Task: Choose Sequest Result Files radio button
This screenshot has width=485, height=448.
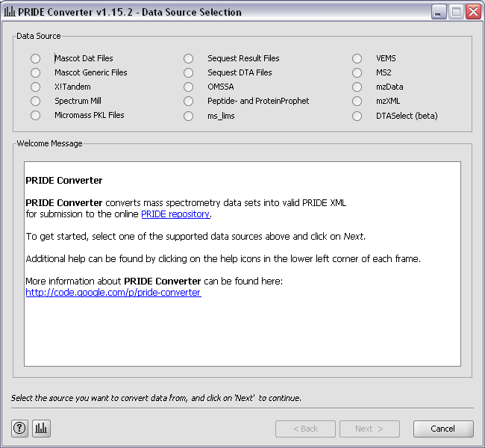Action: click(x=189, y=58)
